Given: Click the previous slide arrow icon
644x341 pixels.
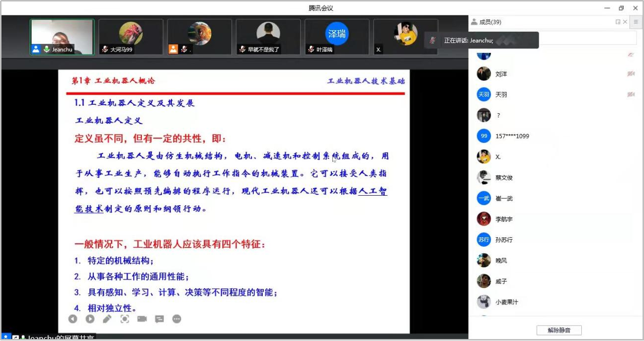Looking at the screenshot, I should (x=73, y=319).
